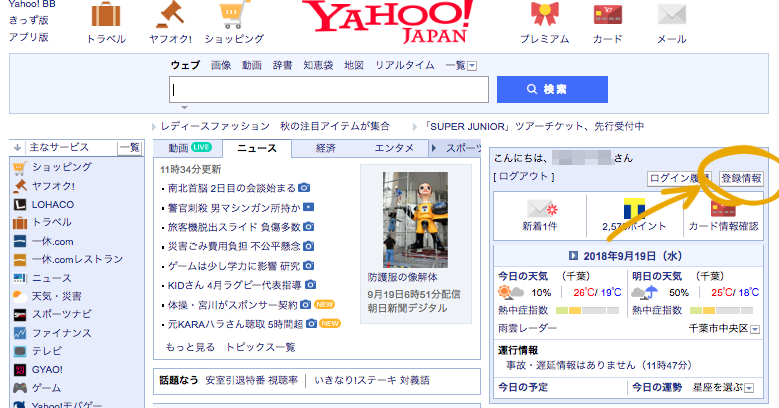Collapse main services with down arrow

pyautogui.click(x=17, y=148)
